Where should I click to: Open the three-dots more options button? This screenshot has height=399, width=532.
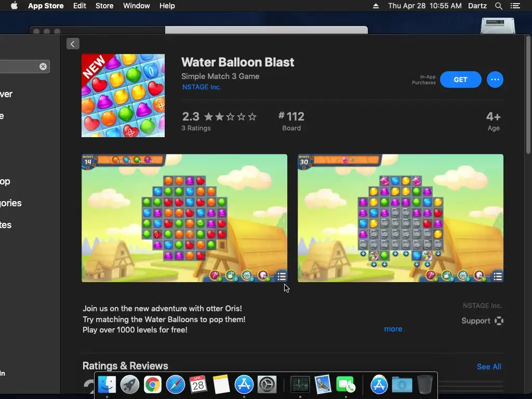coord(495,79)
